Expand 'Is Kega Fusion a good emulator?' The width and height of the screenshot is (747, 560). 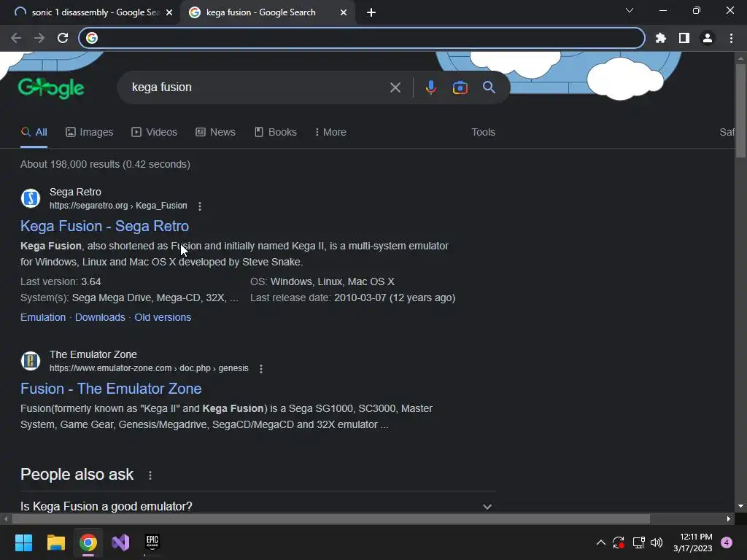[x=258, y=506]
